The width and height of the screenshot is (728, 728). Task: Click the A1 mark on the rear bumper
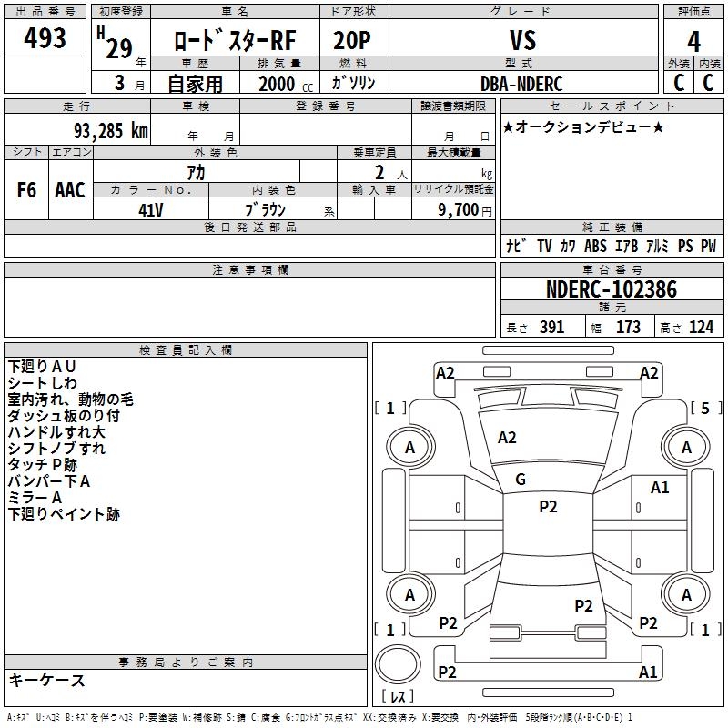click(649, 672)
